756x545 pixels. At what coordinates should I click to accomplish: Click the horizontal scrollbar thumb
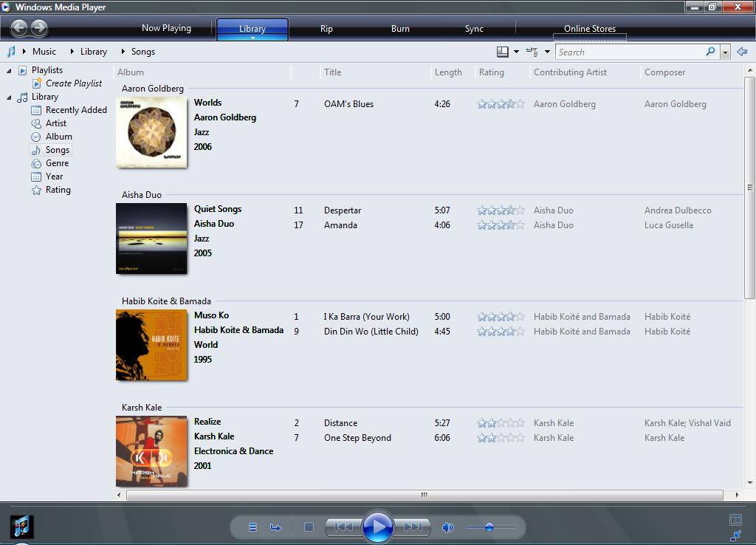(x=425, y=495)
